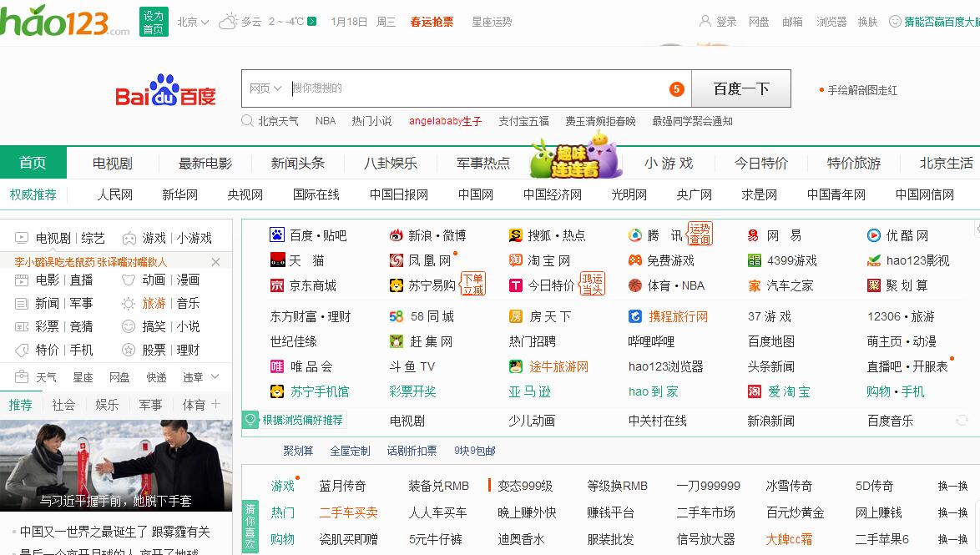Open 新华网 link
This screenshot has width=980, height=555.
pyautogui.click(x=180, y=195)
